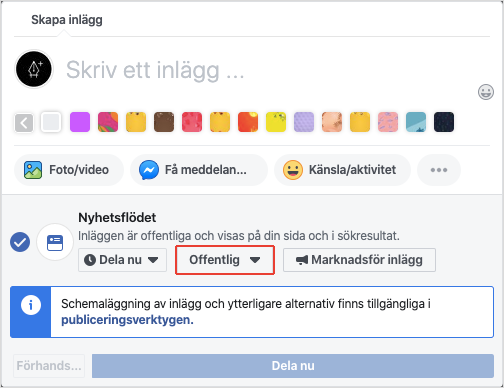Viewport: 504px width, 388px height.
Task: Click the Nyhetsflödet news feed icon
Action: (x=55, y=242)
